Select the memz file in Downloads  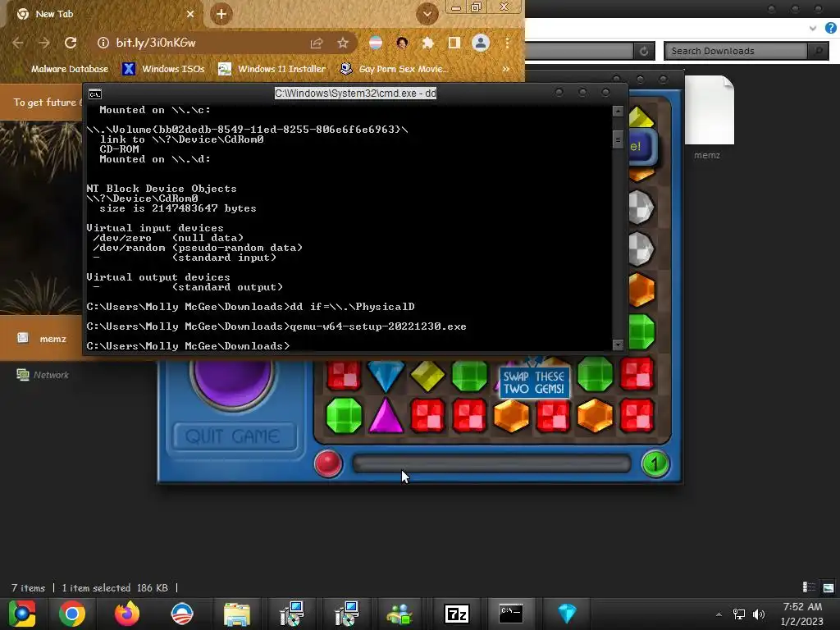708,118
